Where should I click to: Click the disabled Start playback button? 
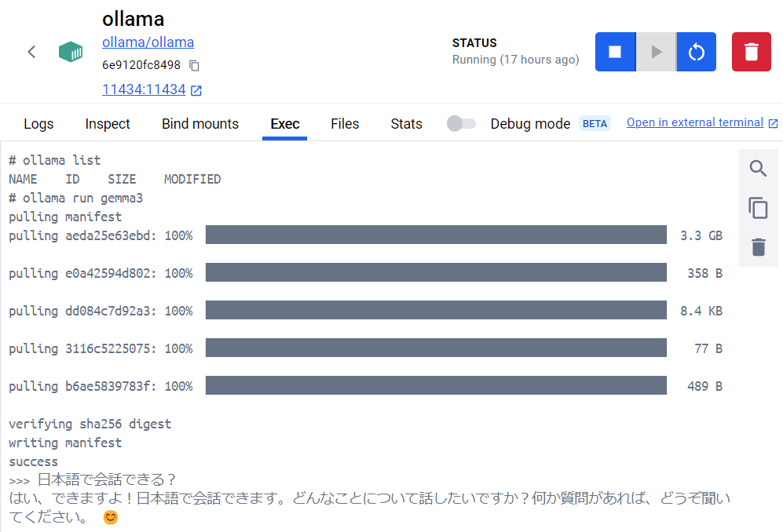656,51
